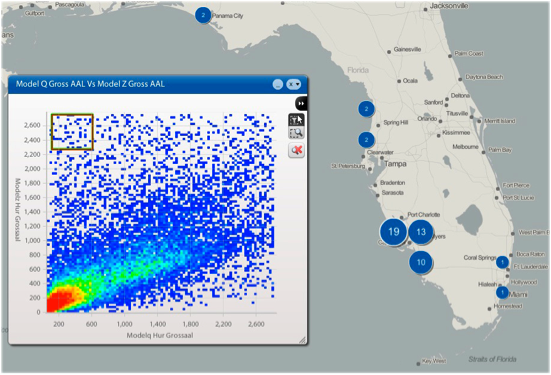Click the cluster marker near Spring Hill
This screenshot has height=375, width=551.
366,109
